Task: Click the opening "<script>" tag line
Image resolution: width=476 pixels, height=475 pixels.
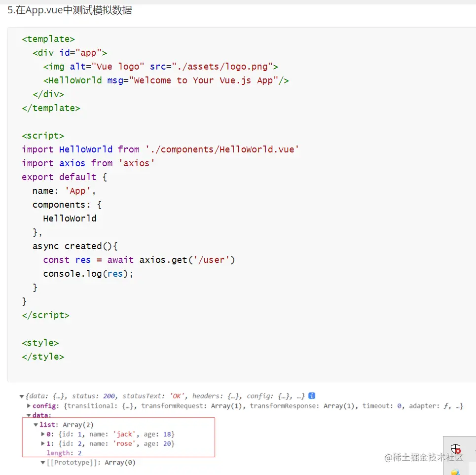Action: [x=43, y=136]
